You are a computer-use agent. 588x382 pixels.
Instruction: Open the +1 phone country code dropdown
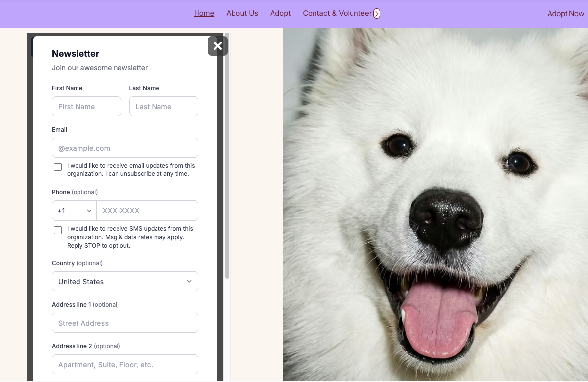[x=74, y=211]
